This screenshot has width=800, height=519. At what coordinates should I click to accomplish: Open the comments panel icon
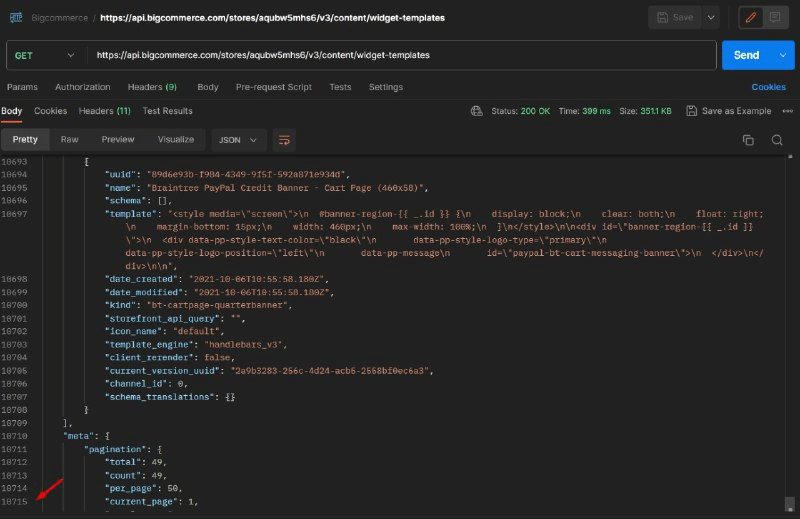coord(774,17)
